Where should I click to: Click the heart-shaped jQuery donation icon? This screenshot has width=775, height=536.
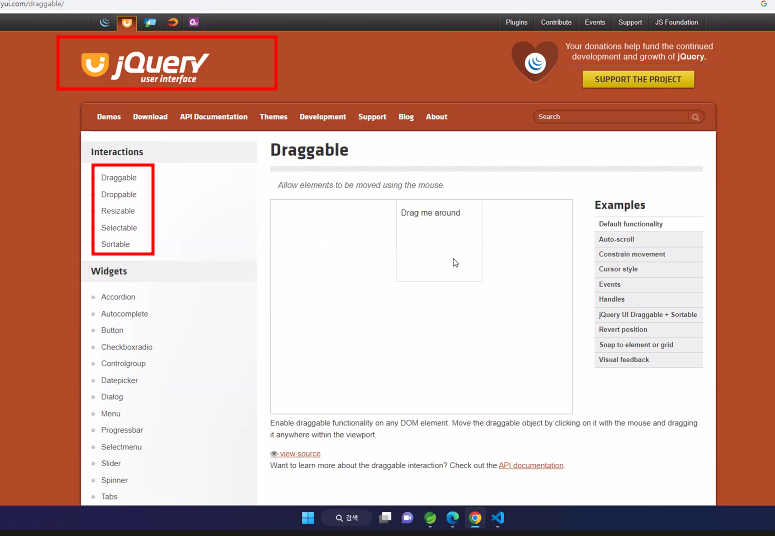coord(535,62)
